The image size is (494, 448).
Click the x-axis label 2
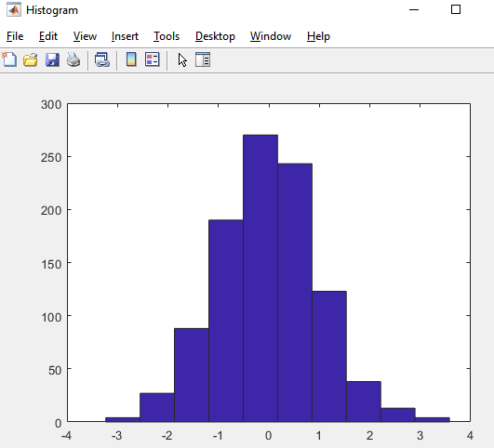tap(369, 436)
